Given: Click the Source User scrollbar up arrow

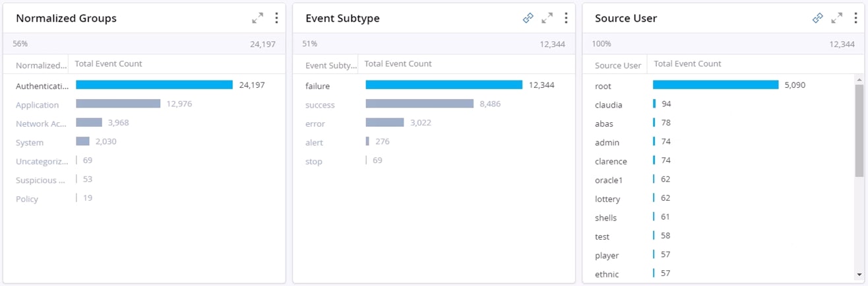Looking at the screenshot, I should coord(859,80).
